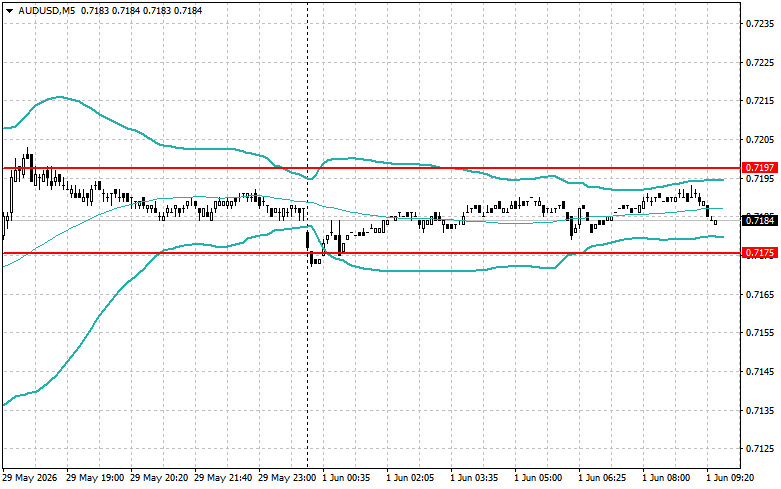The height and width of the screenshot is (489, 781).
Task: Click the 1 Jun 09:20 time label
Action: [x=730, y=478]
